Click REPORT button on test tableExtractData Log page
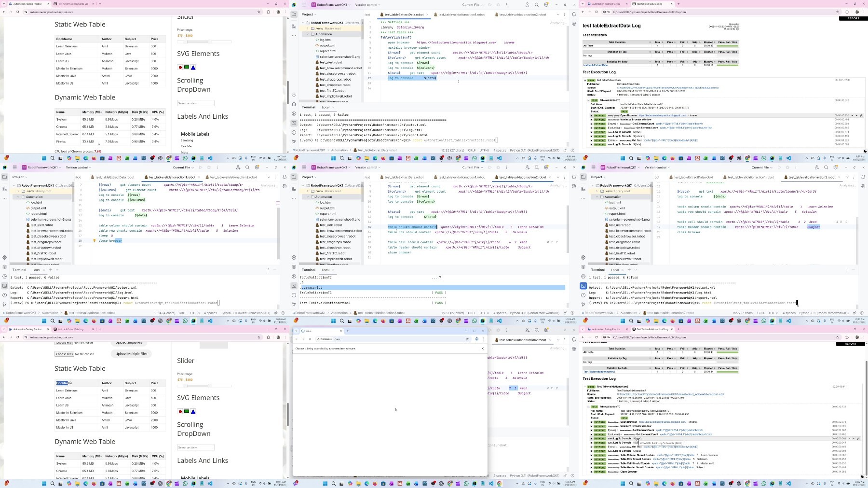Image resolution: width=868 pixels, height=488 pixels. tap(853, 18)
